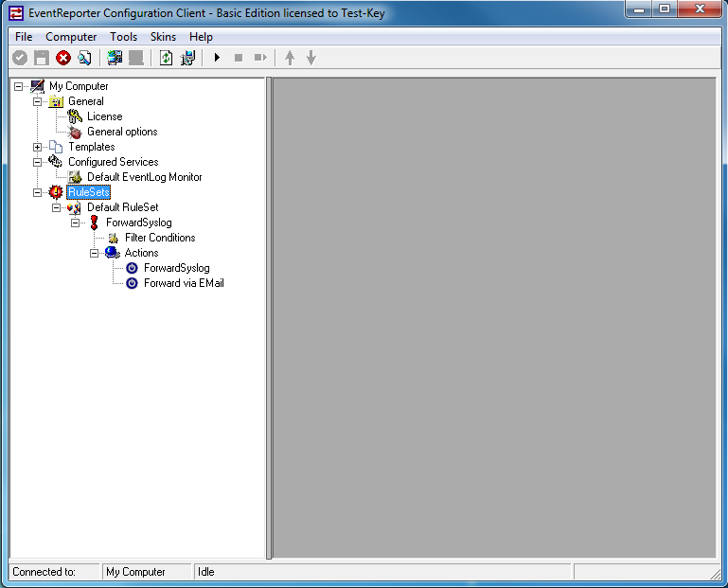Click the Default EventLog Monitor icon

(x=75, y=177)
